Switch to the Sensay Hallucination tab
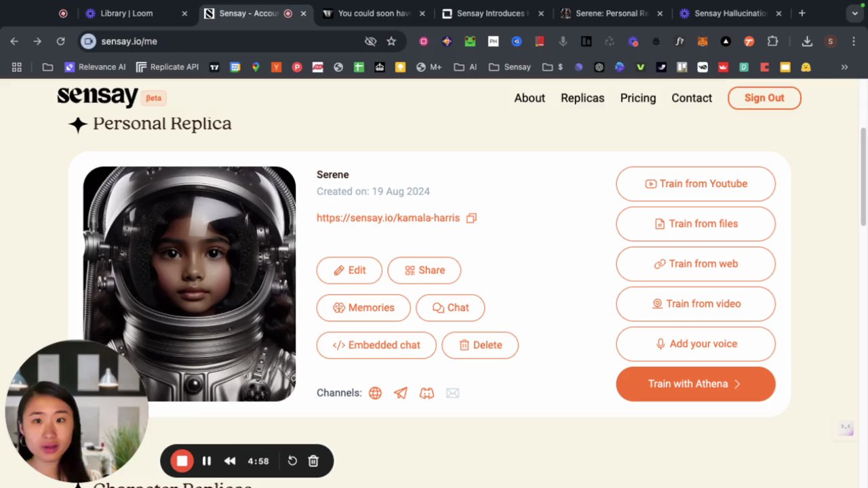 click(x=730, y=13)
